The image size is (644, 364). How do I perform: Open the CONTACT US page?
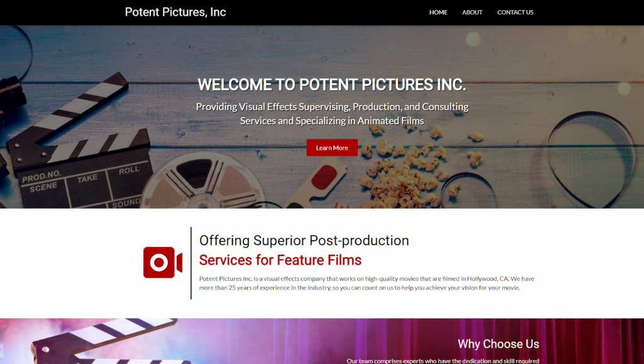pyautogui.click(x=515, y=13)
